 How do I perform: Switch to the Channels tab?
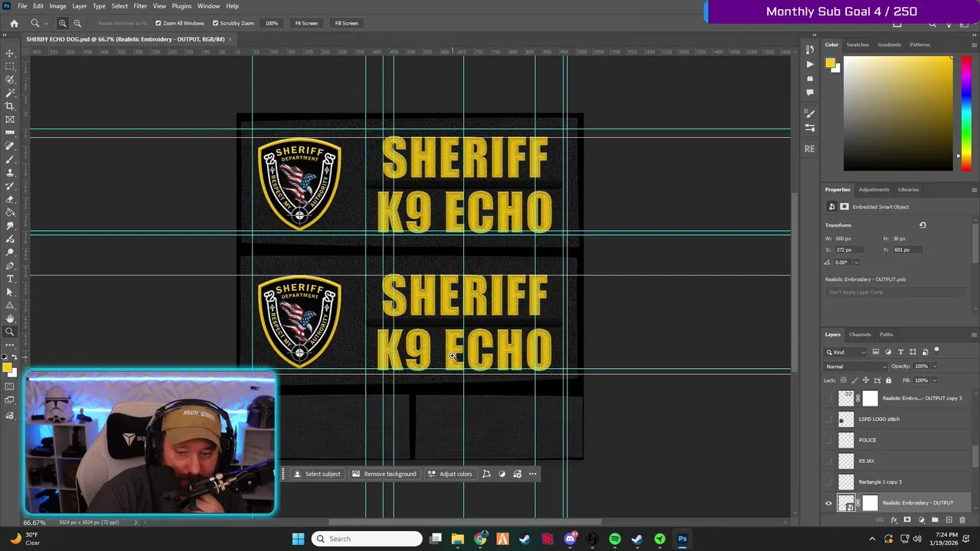(x=860, y=334)
